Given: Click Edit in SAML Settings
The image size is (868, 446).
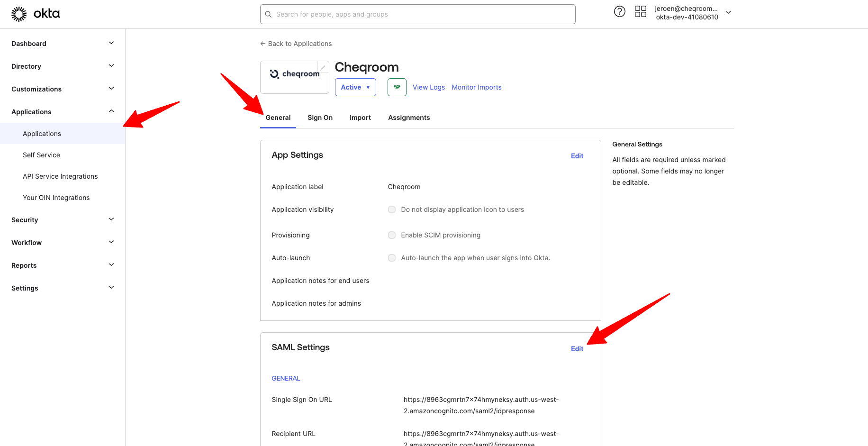Looking at the screenshot, I should [577, 349].
